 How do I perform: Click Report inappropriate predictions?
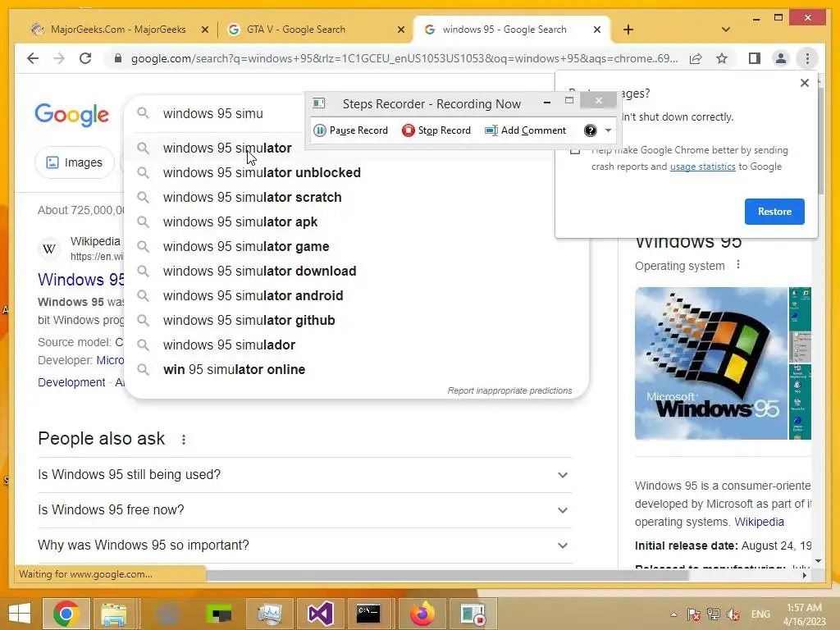[x=509, y=390]
